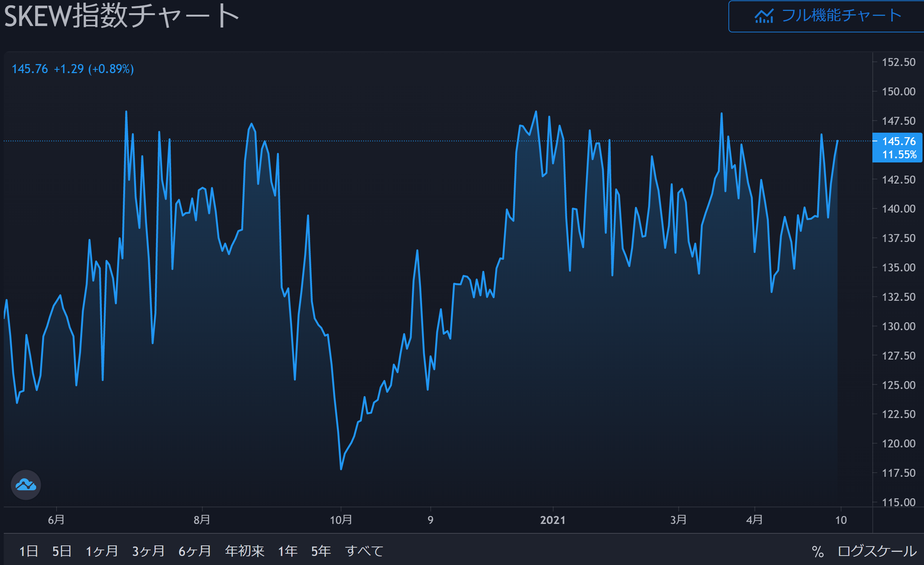Show すべて all-time range
The image size is (924, 565).
(364, 551)
